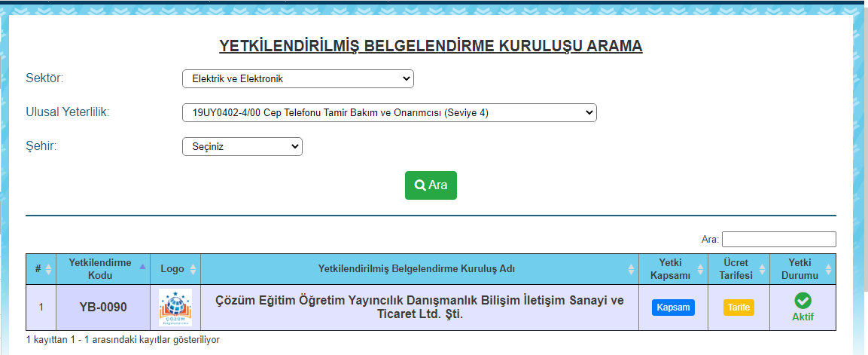Image resolution: width=868 pixels, height=355 pixels.
Task: Open the blue Kapsam button
Action: [x=673, y=308]
